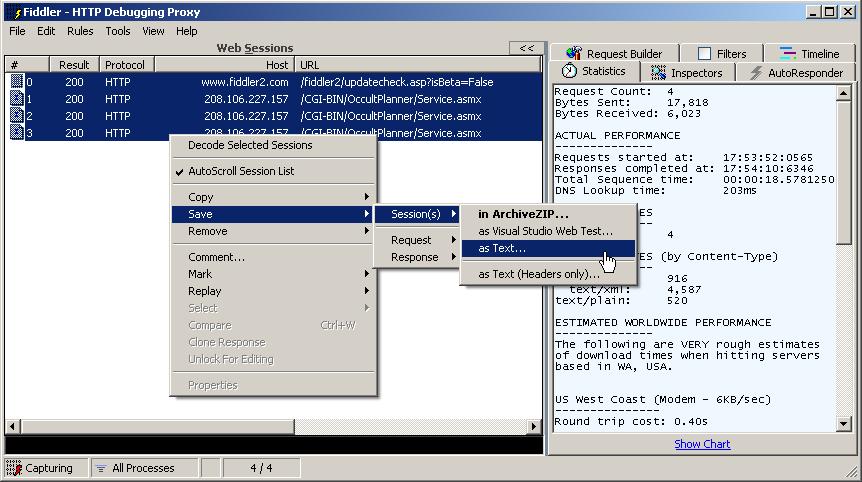Click the 4 / 4 session count
This screenshot has width=862, height=482.
coord(261,468)
